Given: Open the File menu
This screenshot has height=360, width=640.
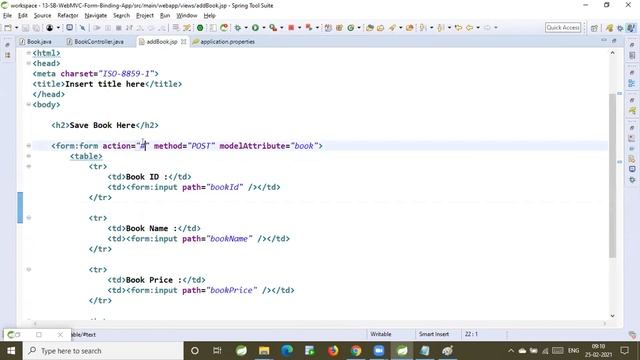Looking at the screenshot, I should pyautogui.click(x=7, y=16).
